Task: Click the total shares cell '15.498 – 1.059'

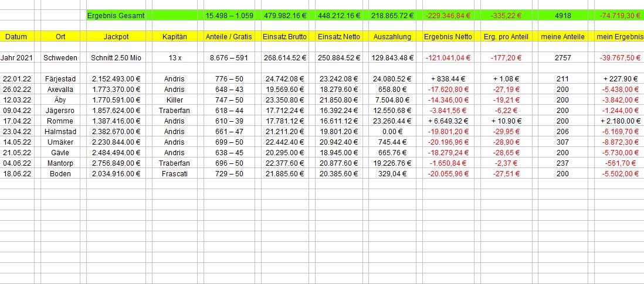Action: point(229,16)
